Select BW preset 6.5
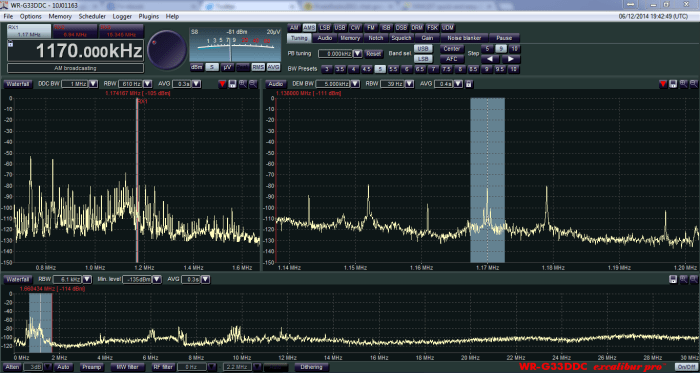Screen dimensions: 700x373 420,69
